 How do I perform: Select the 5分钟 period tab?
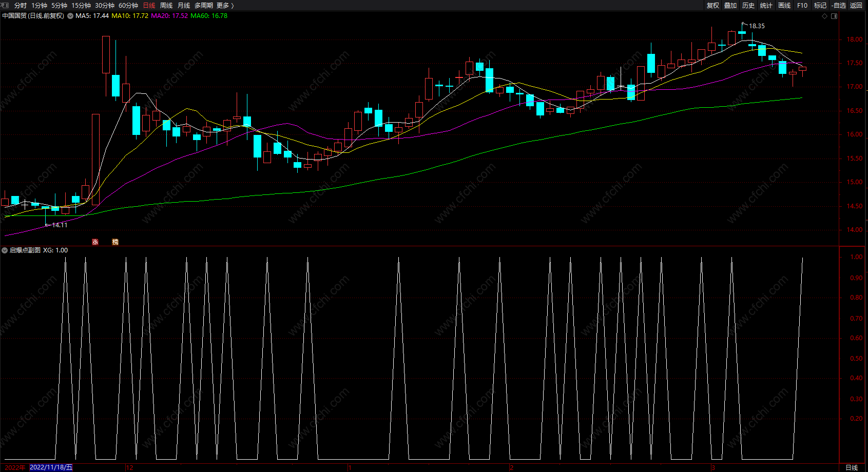[x=59, y=5]
